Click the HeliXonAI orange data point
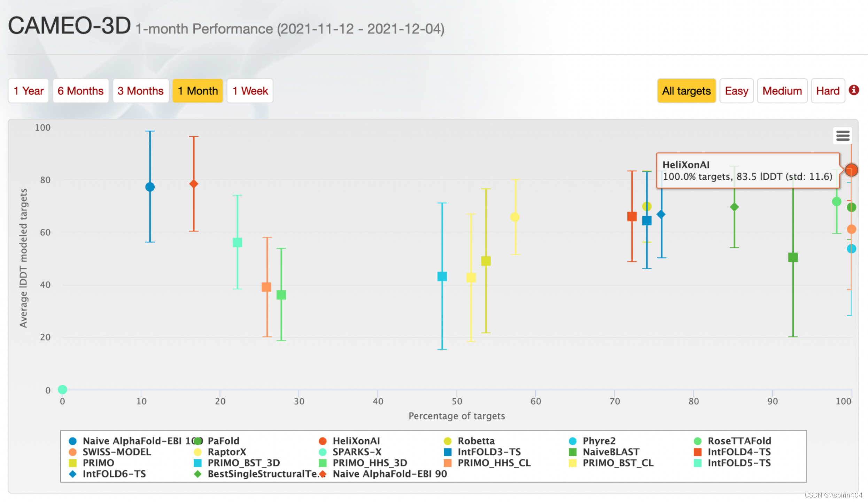Image resolution: width=868 pixels, height=502 pixels. tap(851, 170)
